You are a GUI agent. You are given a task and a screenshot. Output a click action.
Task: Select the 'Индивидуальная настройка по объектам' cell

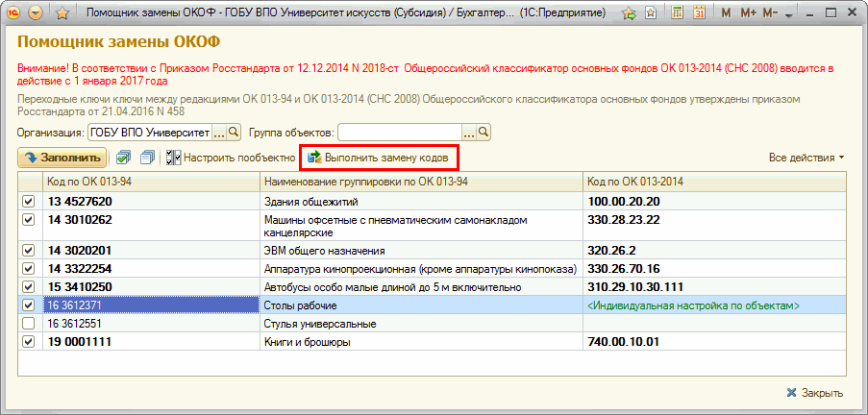693,305
